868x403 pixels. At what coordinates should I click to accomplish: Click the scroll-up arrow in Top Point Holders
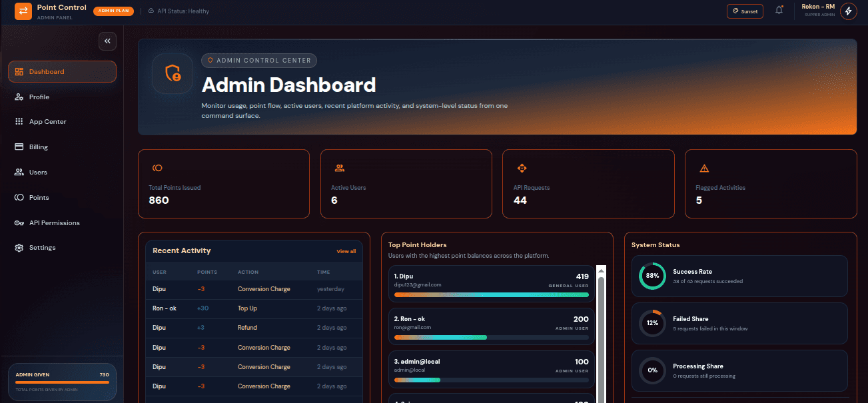point(601,270)
